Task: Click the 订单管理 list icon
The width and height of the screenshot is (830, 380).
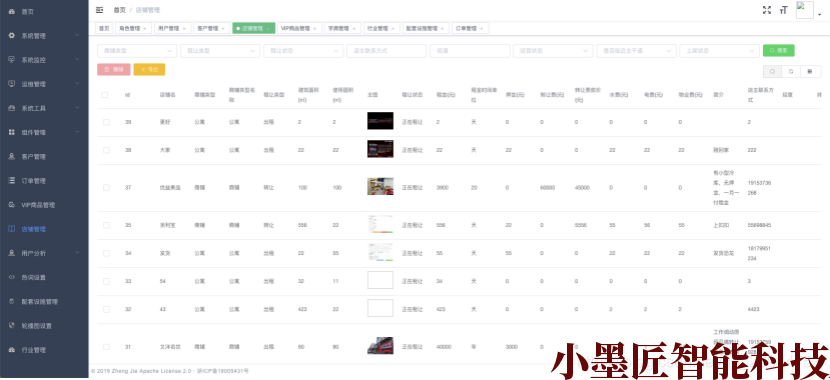Action: (x=12, y=180)
